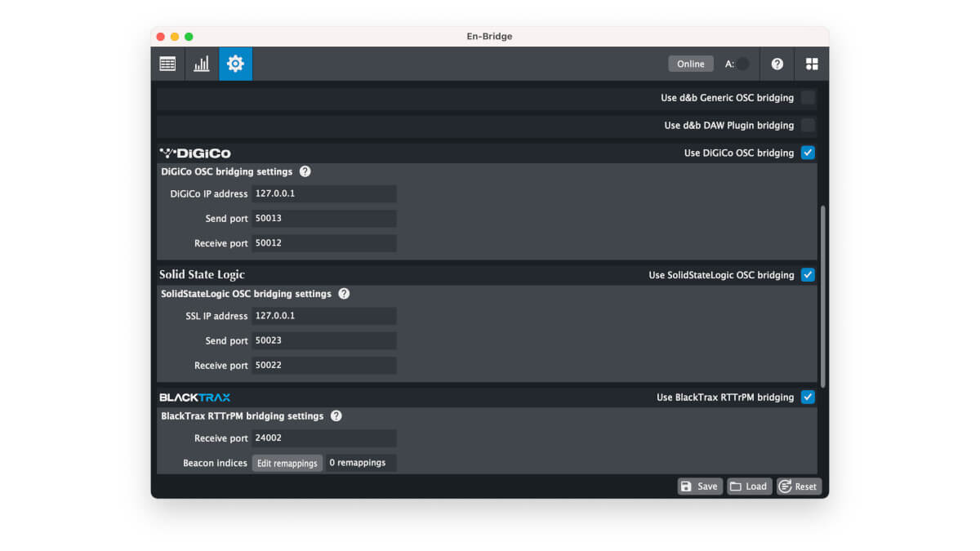
Task: Load a configuration file
Action: pyautogui.click(x=750, y=487)
